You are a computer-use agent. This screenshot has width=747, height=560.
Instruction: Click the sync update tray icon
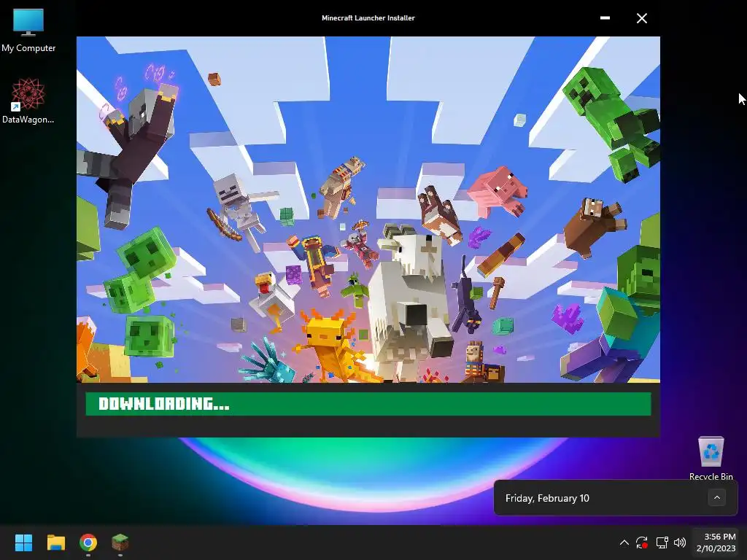click(x=642, y=542)
